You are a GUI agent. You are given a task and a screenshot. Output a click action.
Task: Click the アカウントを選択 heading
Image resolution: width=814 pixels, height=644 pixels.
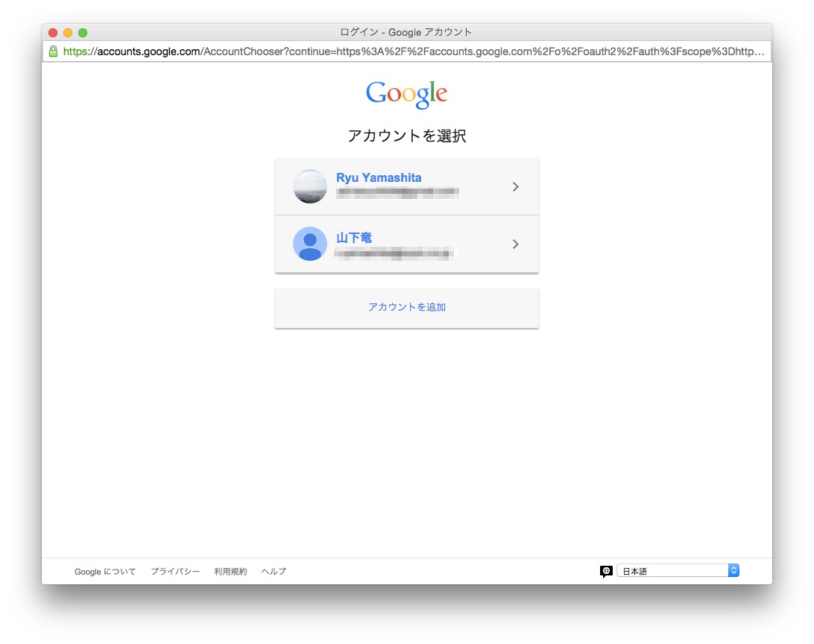coord(407,136)
